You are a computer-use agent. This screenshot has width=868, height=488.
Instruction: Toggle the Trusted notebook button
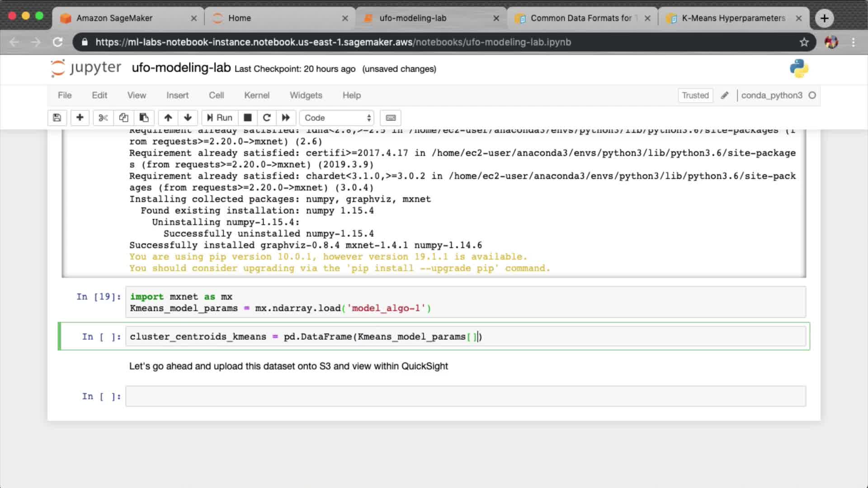click(695, 95)
